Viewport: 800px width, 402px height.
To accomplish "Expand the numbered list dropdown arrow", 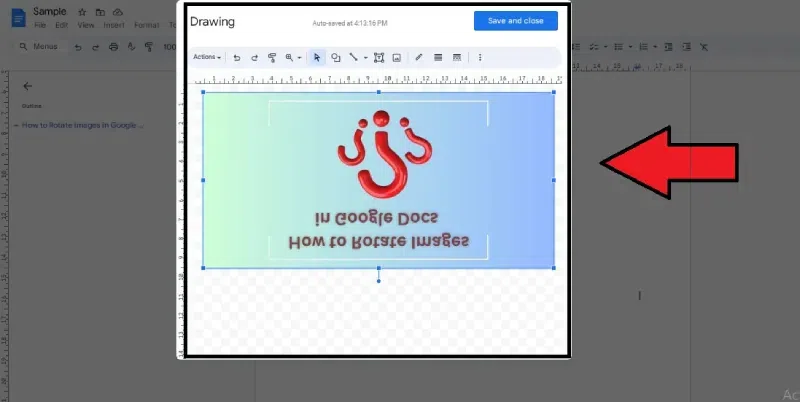I will pos(656,47).
